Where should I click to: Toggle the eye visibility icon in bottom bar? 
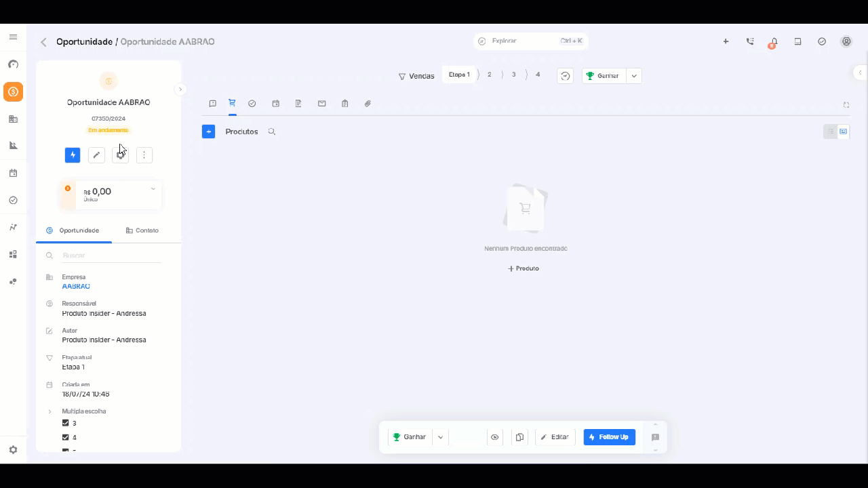[x=495, y=437]
